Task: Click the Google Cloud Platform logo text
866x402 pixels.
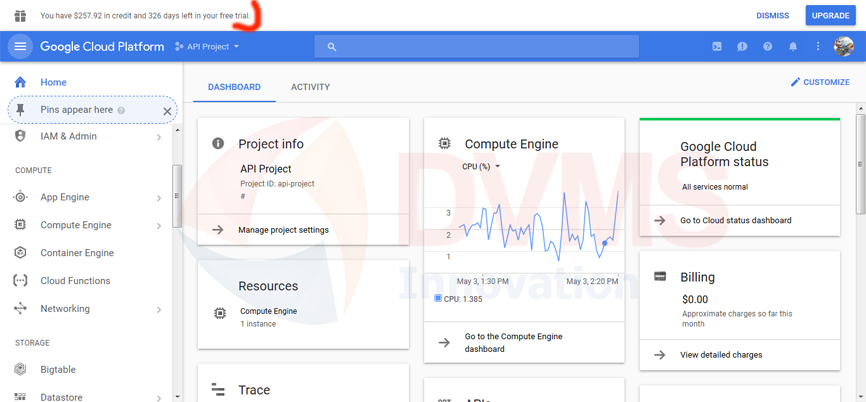Action: 102,47
